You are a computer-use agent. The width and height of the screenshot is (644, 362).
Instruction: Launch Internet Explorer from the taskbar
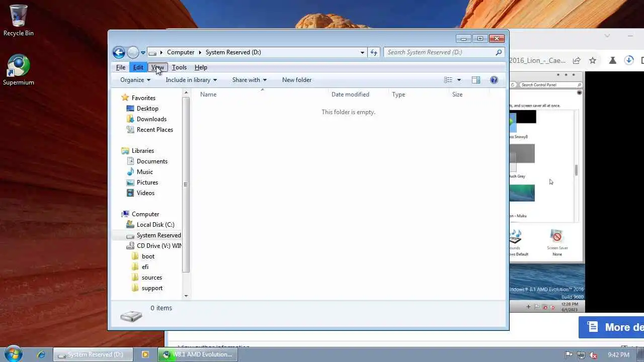click(x=41, y=354)
